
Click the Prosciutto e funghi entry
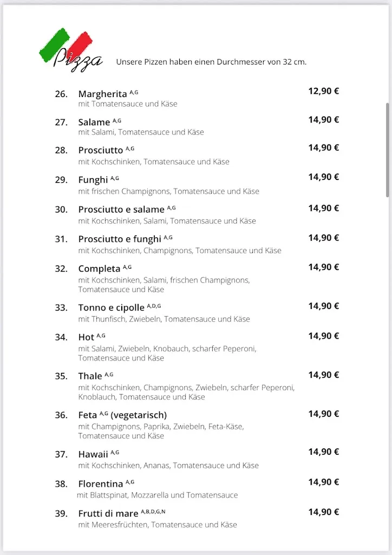120,239
